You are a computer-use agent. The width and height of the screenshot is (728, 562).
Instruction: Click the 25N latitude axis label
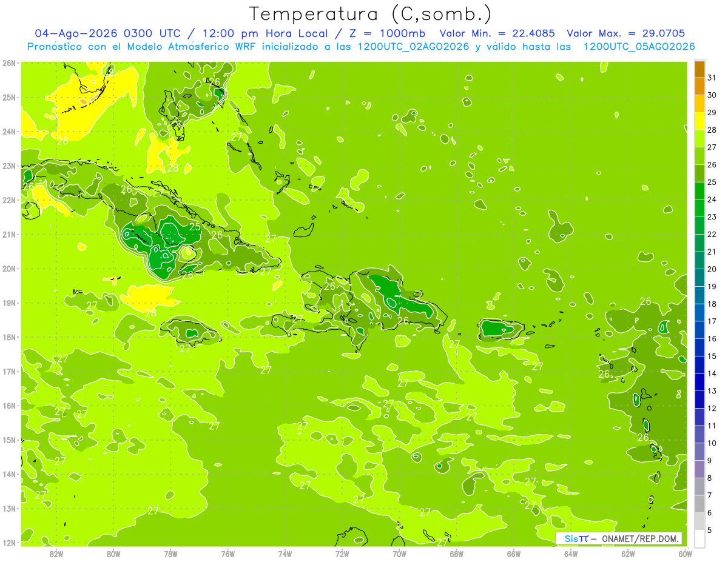[x=9, y=97]
